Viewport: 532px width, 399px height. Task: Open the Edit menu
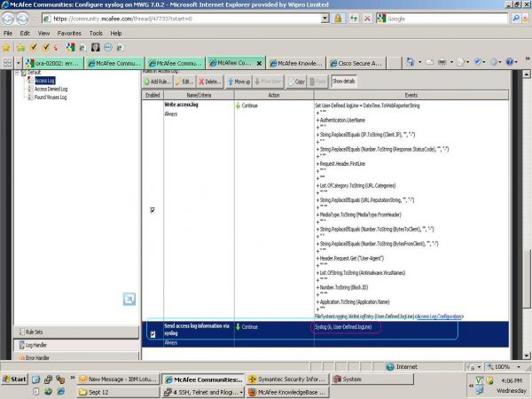tap(25, 34)
